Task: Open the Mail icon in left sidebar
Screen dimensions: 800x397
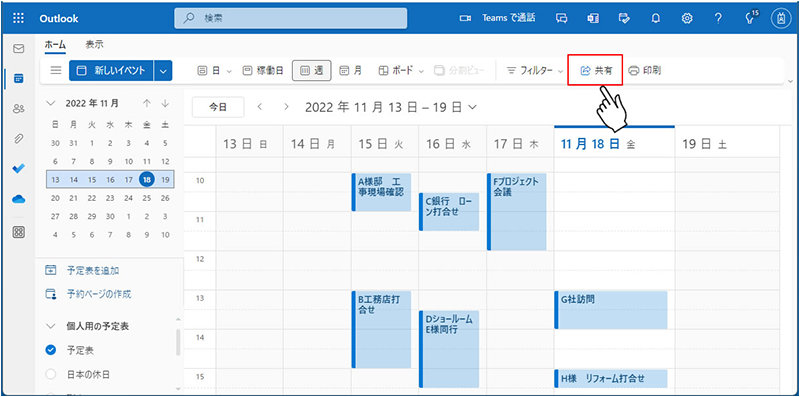Action: pos(18,49)
